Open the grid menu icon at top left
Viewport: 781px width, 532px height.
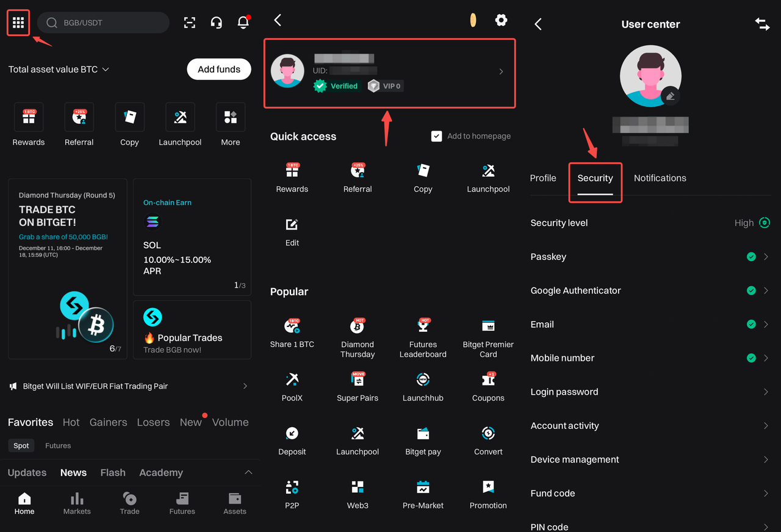(18, 23)
